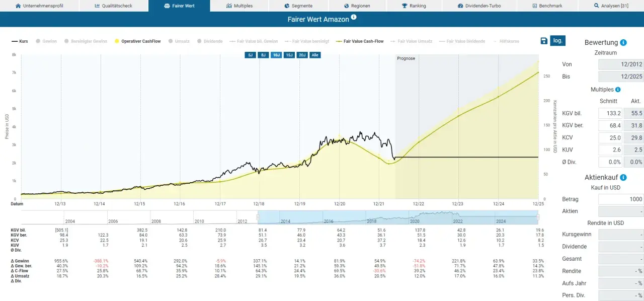Toggle the Kurs series in legend
644x301 pixels.
click(x=20, y=41)
